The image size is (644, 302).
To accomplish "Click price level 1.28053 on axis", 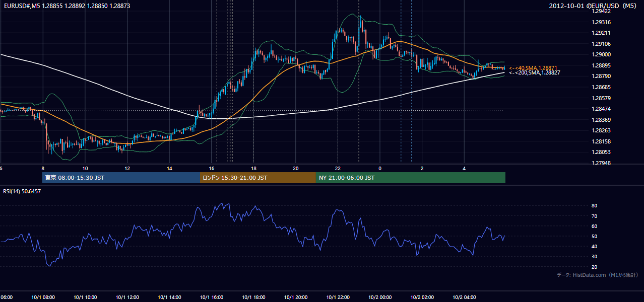I will pos(601,152).
